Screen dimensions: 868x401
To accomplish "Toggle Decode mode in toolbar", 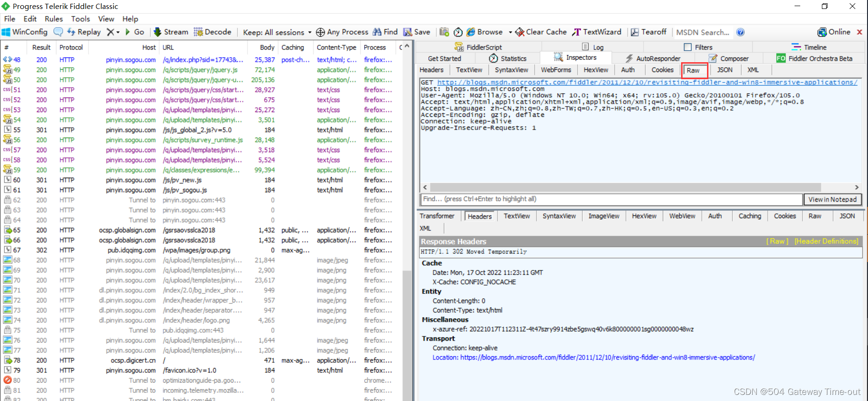I will point(213,32).
